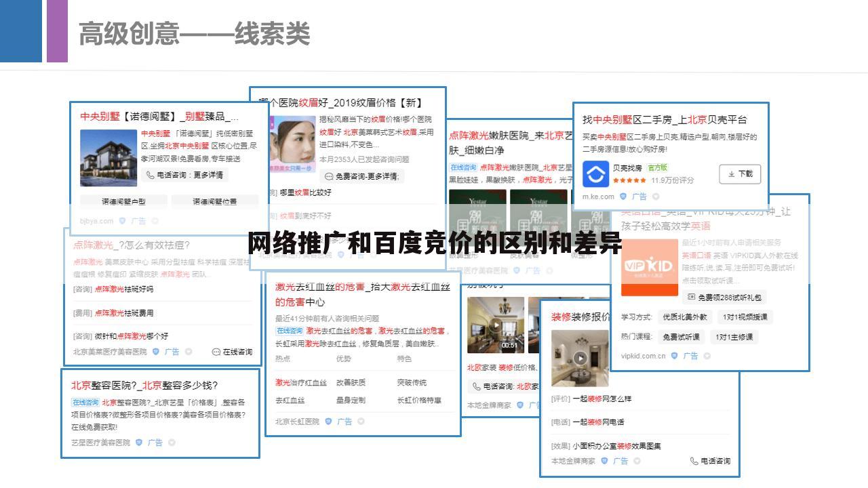Image resolution: width=868 pixels, height=488 pixels.
Task: Click 激光治疗红血丝 table cell
Action: click(x=301, y=382)
